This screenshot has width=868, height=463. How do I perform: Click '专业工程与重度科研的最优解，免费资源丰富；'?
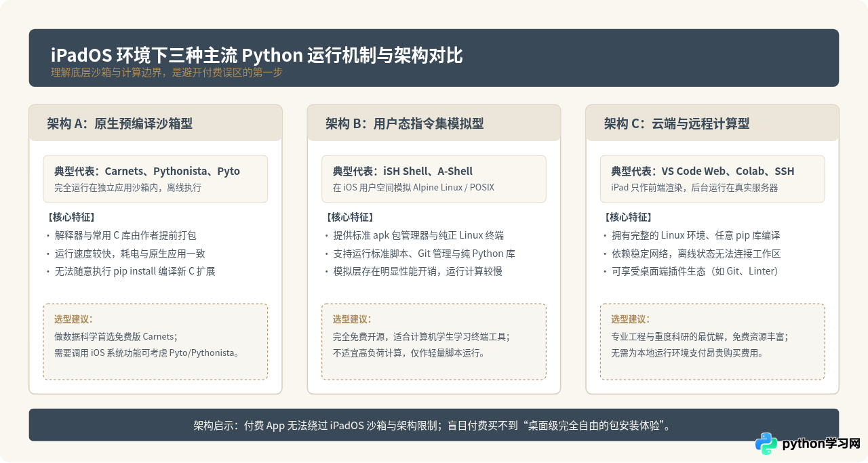point(700,336)
